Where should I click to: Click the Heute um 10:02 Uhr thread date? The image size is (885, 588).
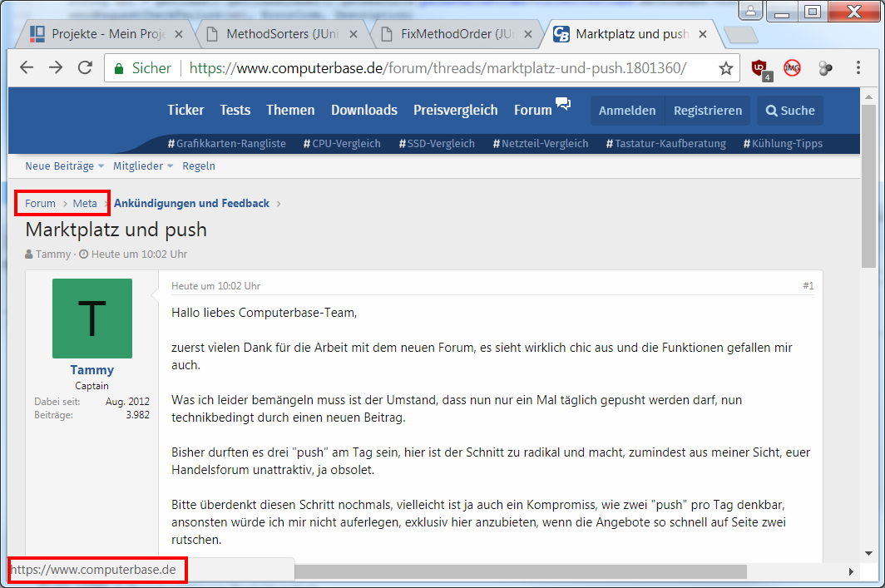click(140, 254)
